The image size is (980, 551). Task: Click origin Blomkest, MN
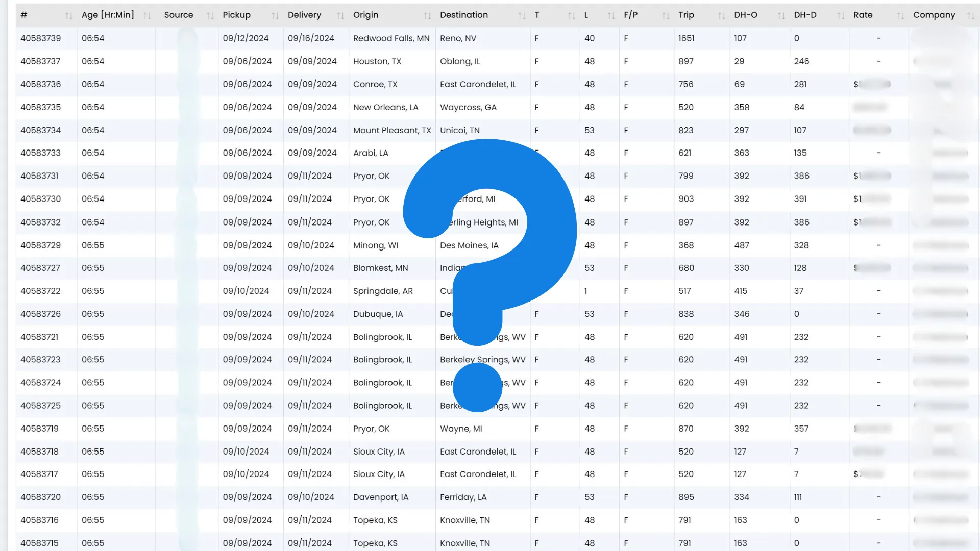(x=380, y=268)
